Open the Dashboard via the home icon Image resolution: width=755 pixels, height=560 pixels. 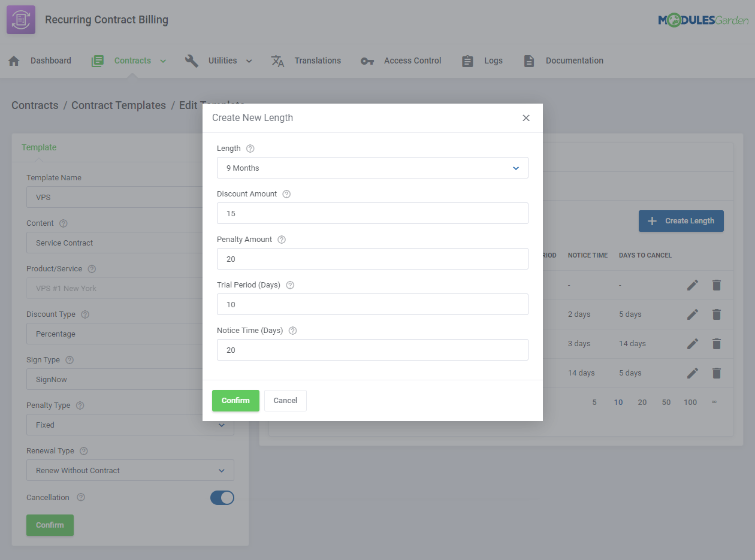point(14,60)
